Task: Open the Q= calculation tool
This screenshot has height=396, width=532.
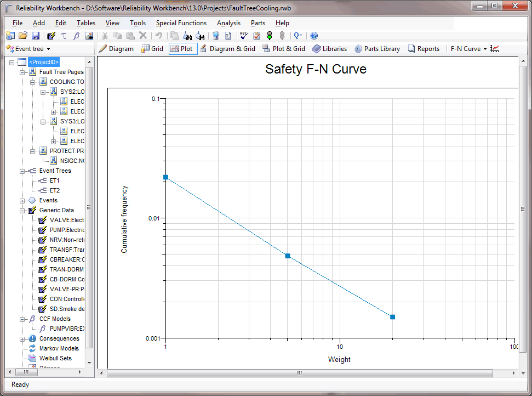Action: tap(298, 36)
